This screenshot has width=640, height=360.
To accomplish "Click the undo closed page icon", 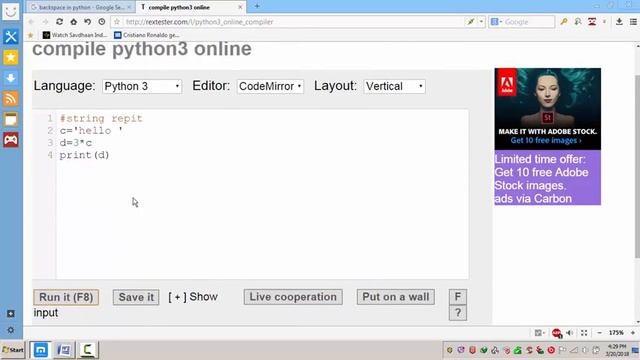I will tap(87, 22).
